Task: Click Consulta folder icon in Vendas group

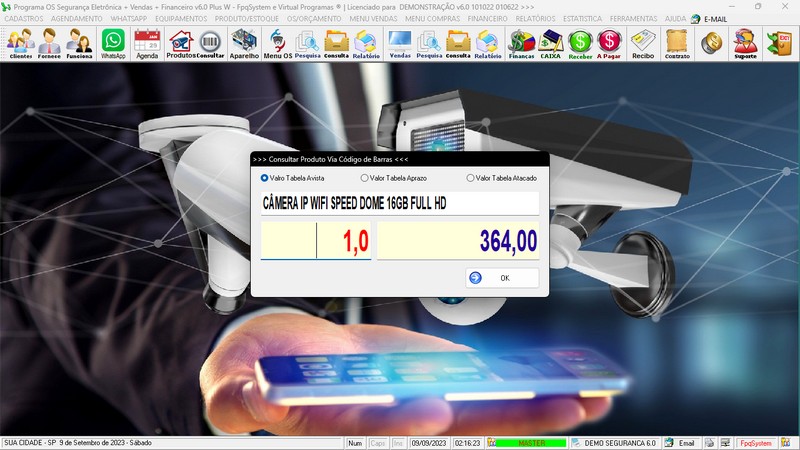Action: (458, 43)
